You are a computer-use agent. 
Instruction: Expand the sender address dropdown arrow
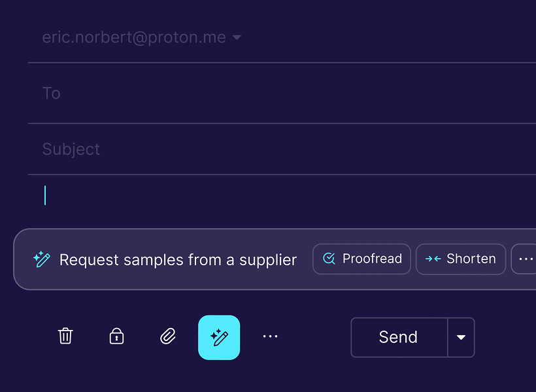coord(237,38)
